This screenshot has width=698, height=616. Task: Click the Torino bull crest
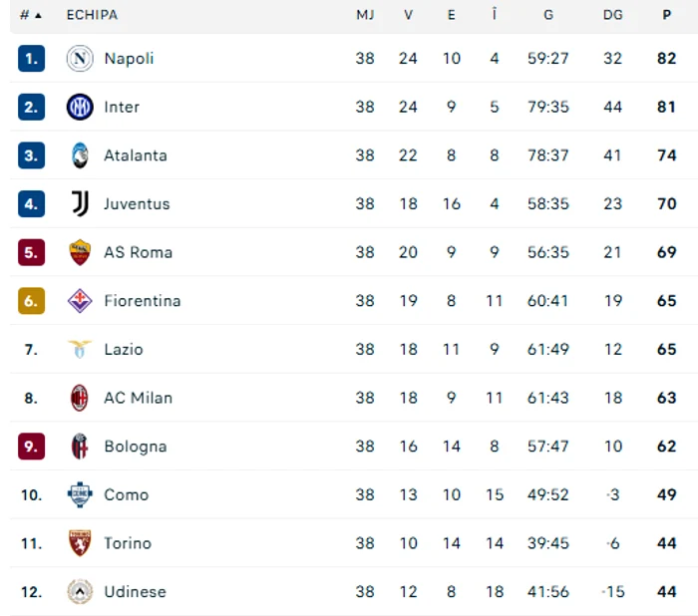[x=80, y=543]
